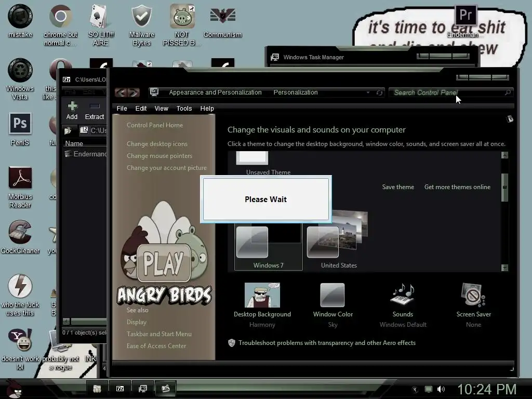Viewport: 532px width, 399px height.
Task: Click 'Appearance and Personalization' breadcrumb
Action: pos(216,92)
